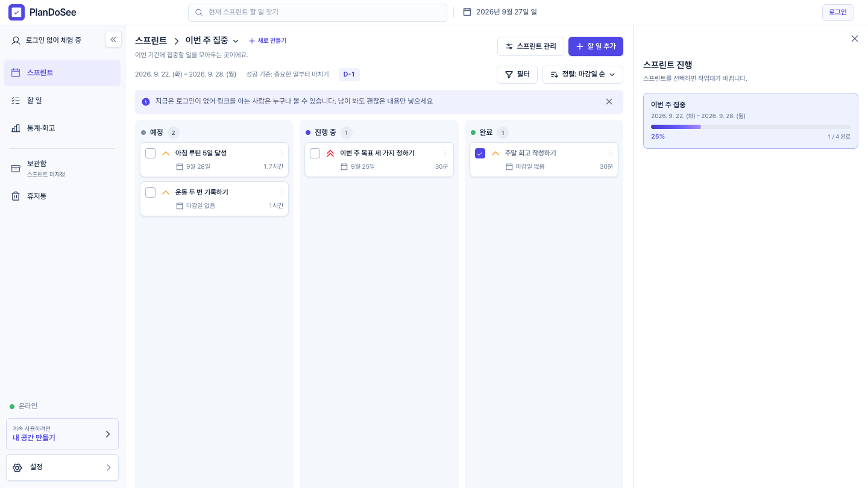Click the search magnifier icon
Screen dimensions: 868x488
(x=199, y=12)
